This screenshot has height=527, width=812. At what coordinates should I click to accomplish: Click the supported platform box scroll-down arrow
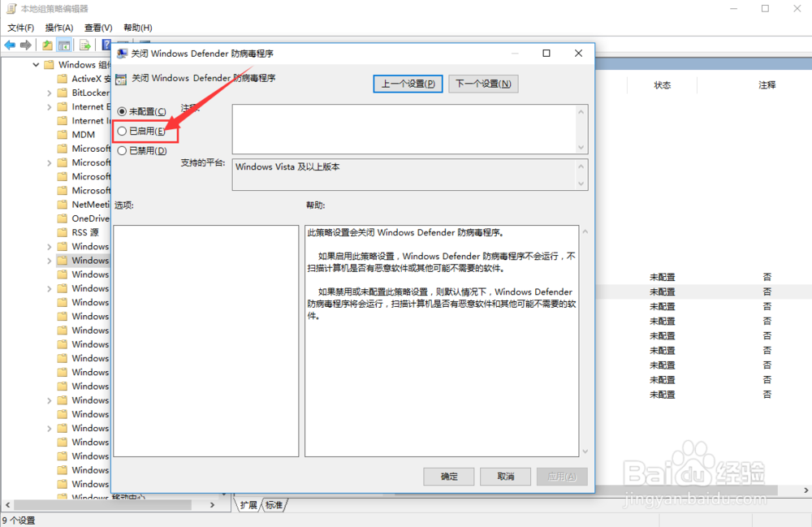(581, 184)
